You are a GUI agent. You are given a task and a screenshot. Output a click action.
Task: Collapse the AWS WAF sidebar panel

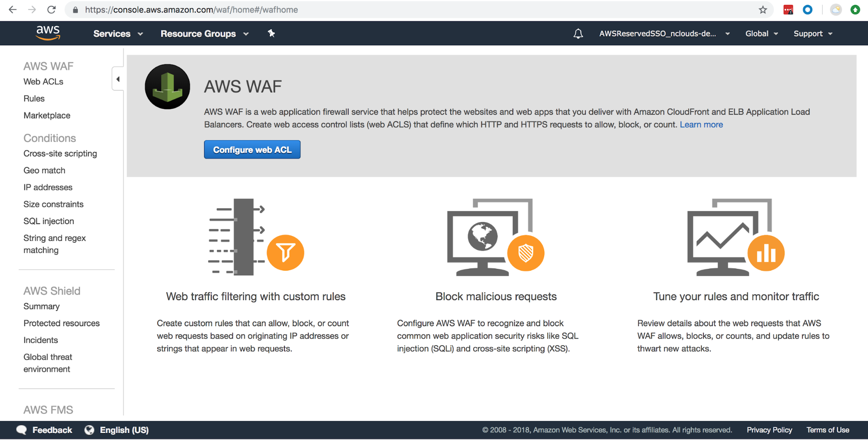[x=118, y=79]
